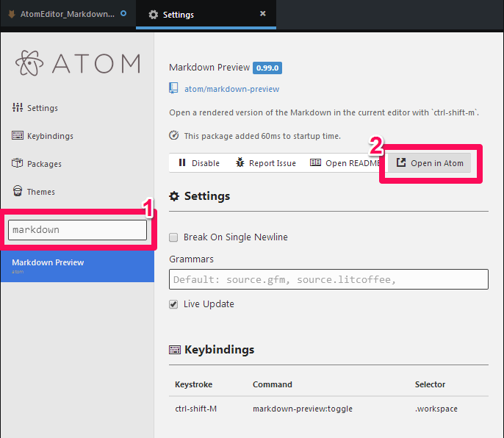The width and height of the screenshot is (504, 438).
Task: Click the 0.99.0 version badge
Action: coord(267,68)
